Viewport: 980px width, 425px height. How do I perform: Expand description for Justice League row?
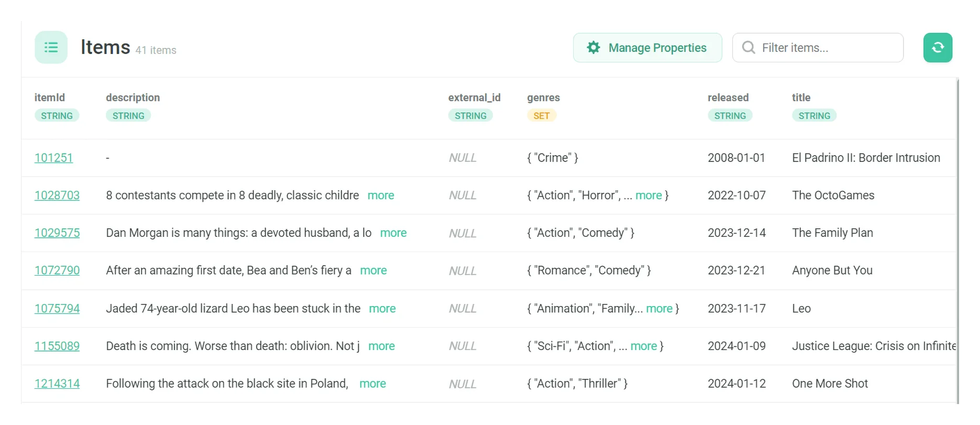(382, 346)
